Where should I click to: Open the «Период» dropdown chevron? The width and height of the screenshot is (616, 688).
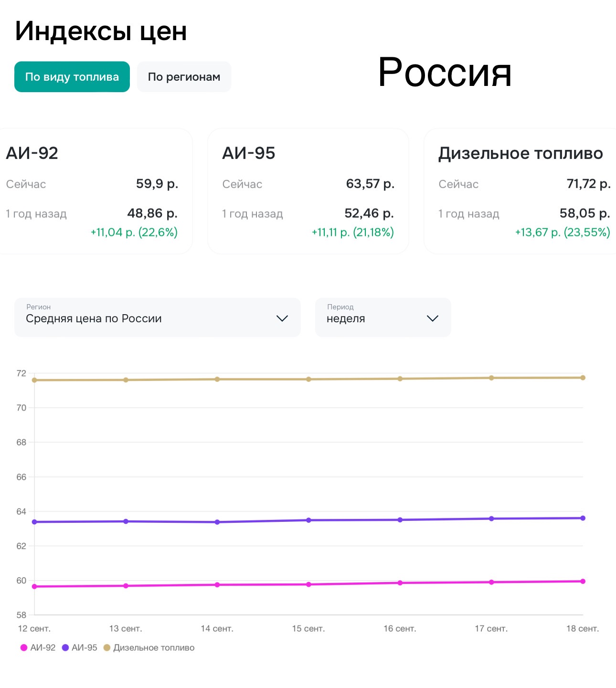pos(432,318)
